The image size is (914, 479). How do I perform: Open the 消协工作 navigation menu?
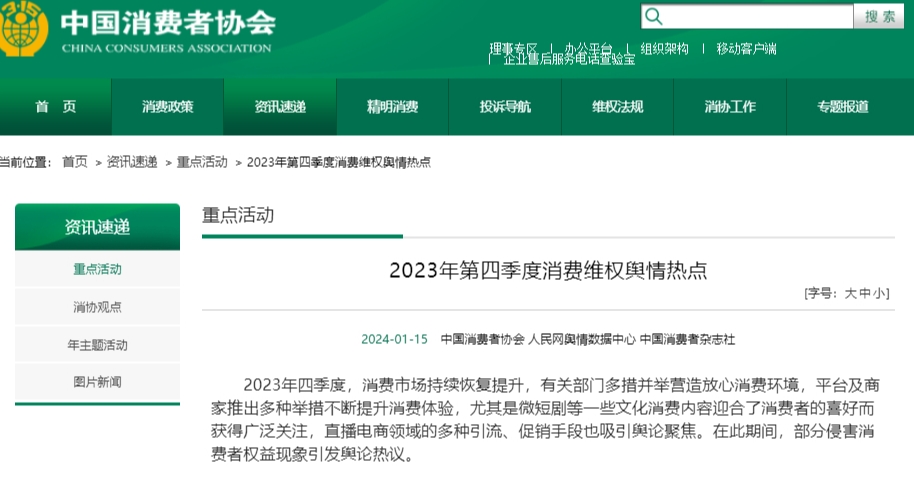(730, 107)
